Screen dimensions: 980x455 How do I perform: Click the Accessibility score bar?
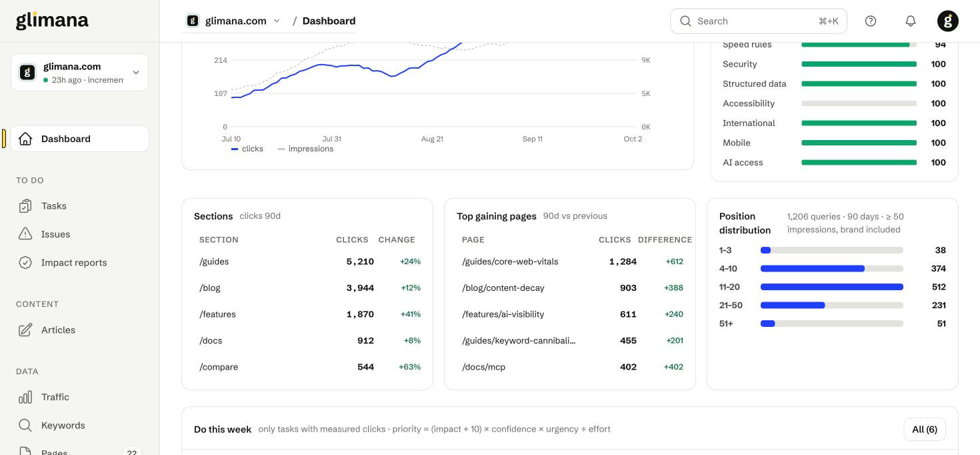(x=859, y=103)
